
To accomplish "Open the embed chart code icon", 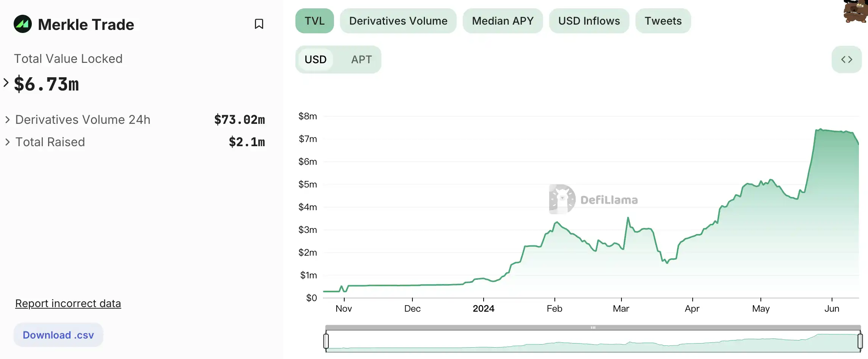I will 846,59.
